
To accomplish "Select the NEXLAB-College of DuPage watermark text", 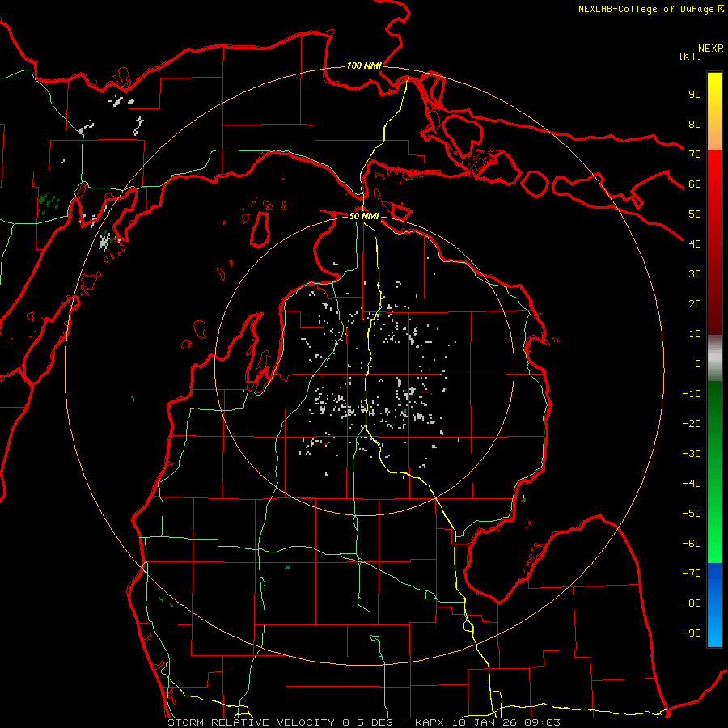I will pos(648,9).
